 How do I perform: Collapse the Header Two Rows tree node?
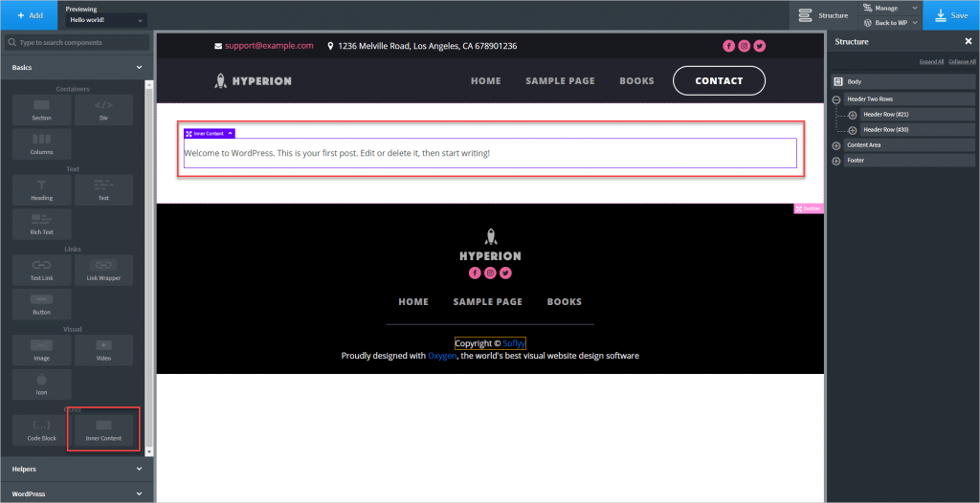pos(836,99)
